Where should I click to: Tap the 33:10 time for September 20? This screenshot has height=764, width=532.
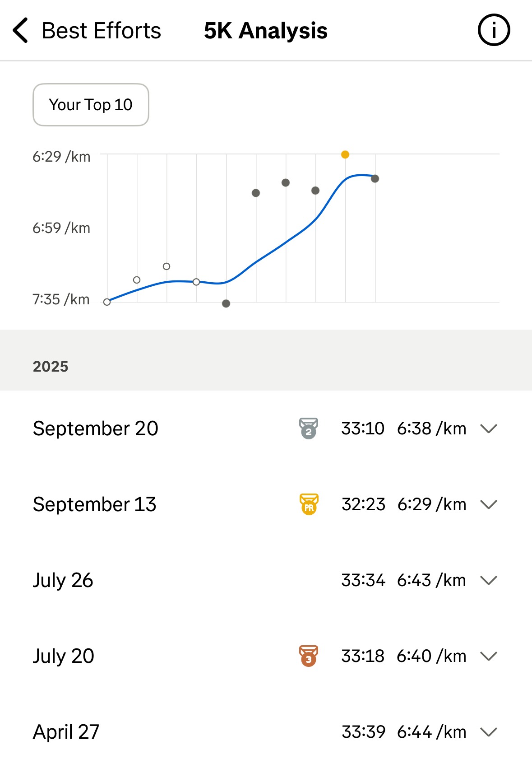[363, 429]
